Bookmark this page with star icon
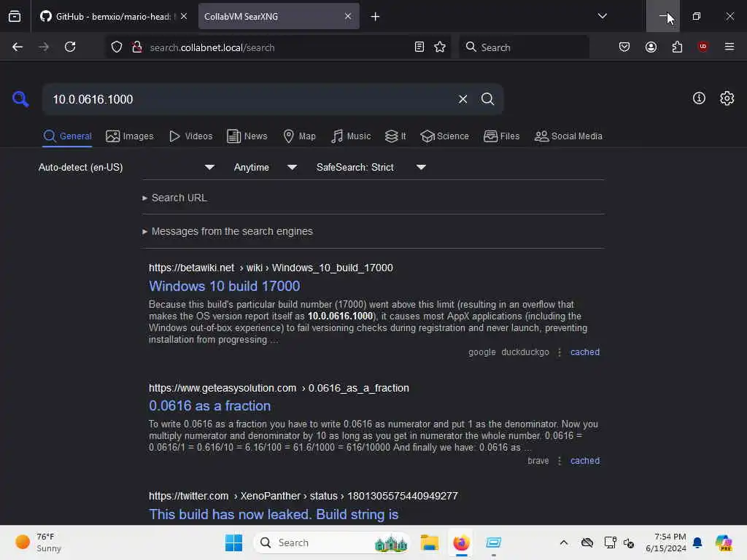This screenshot has width=747, height=560. pyautogui.click(x=440, y=47)
